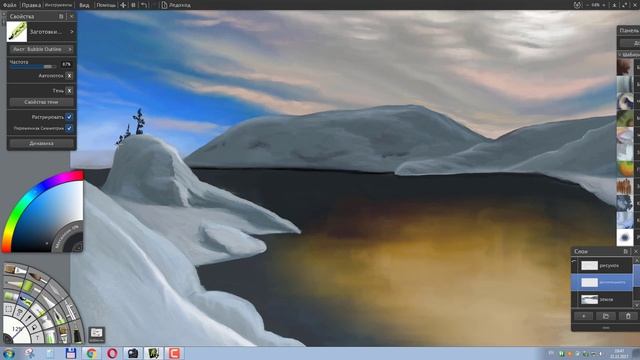Adjust the Частота slider
The width and height of the screenshot is (640, 360).
tap(32, 67)
